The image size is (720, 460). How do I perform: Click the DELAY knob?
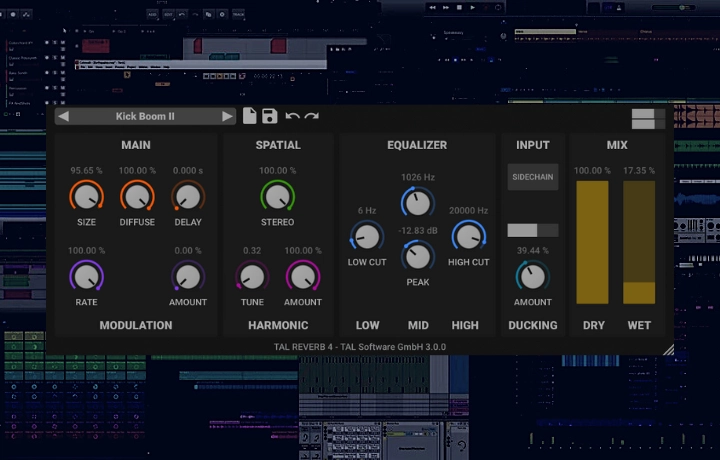(188, 196)
